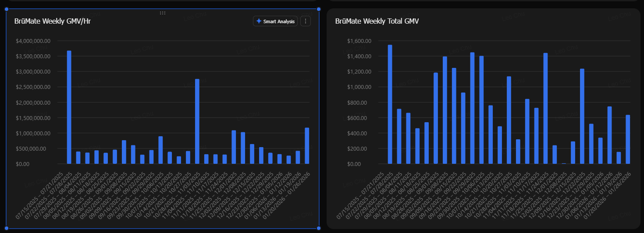This screenshot has height=233, width=644.
Task: Click the $1,600.00 axis label
Action: (359, 41)
